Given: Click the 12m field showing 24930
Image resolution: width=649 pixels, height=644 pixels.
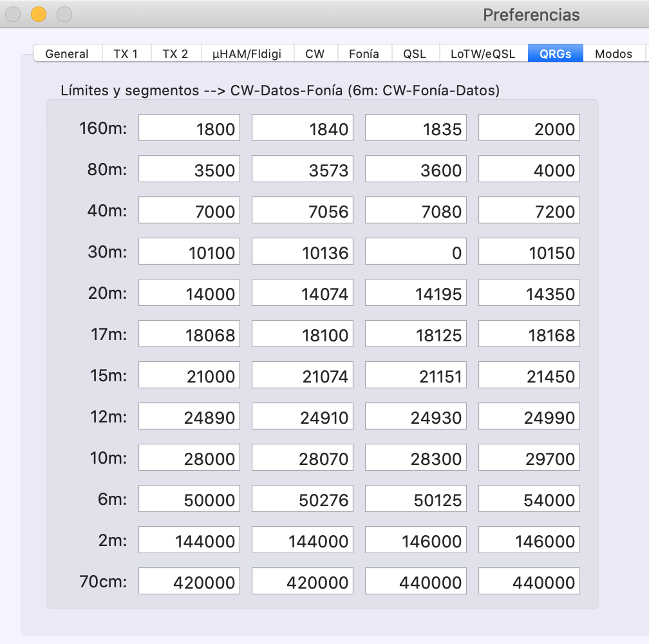Looking at the screenshot, I should coord(416,417).
